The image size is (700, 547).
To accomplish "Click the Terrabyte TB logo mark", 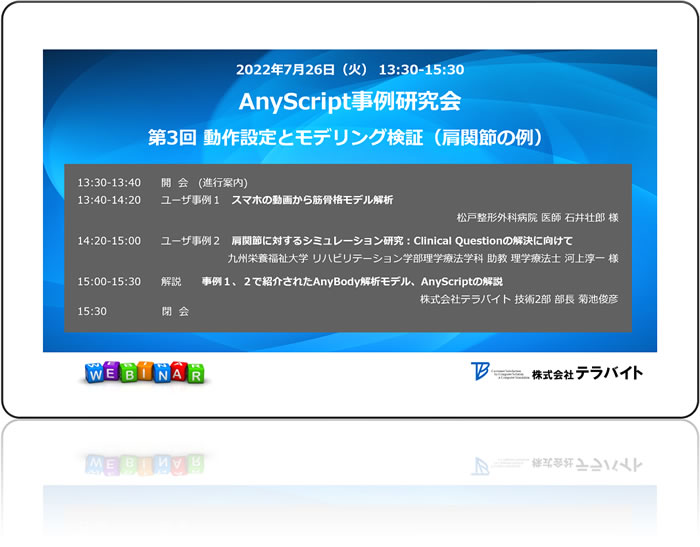I will [480, 371].
